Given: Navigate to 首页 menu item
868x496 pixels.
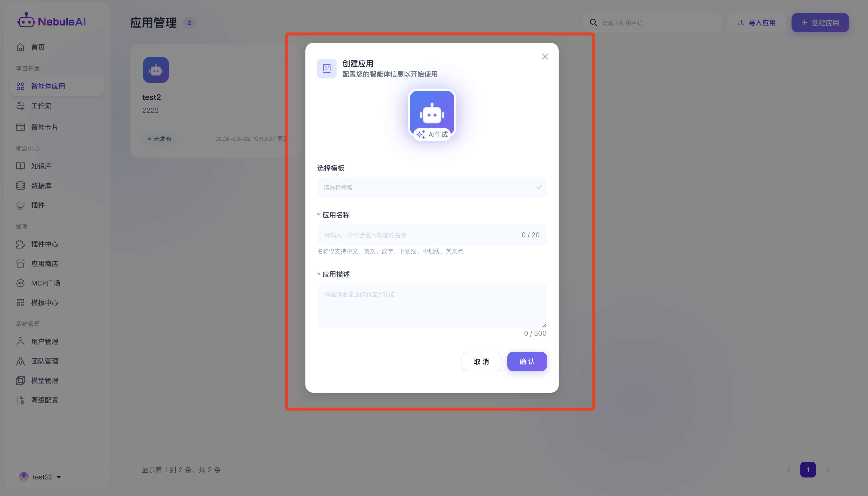Looking at the screenshot, I should 38,47.
